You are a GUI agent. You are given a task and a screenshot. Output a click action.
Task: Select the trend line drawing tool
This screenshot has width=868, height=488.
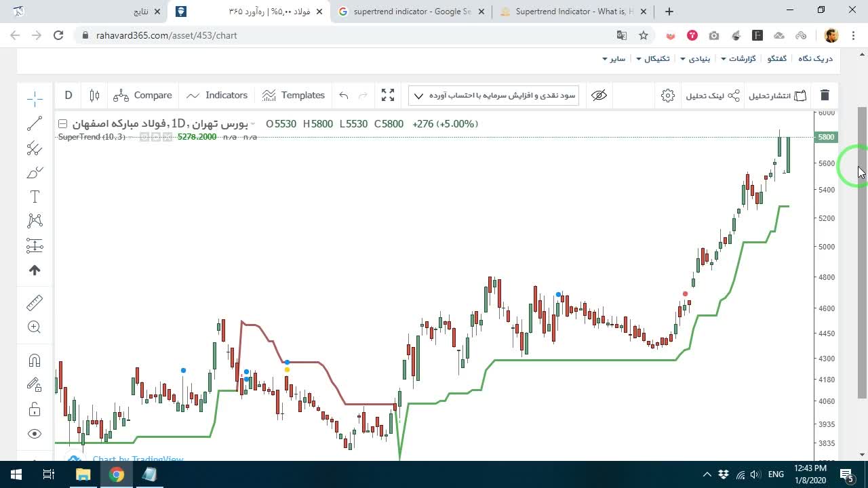35,123
